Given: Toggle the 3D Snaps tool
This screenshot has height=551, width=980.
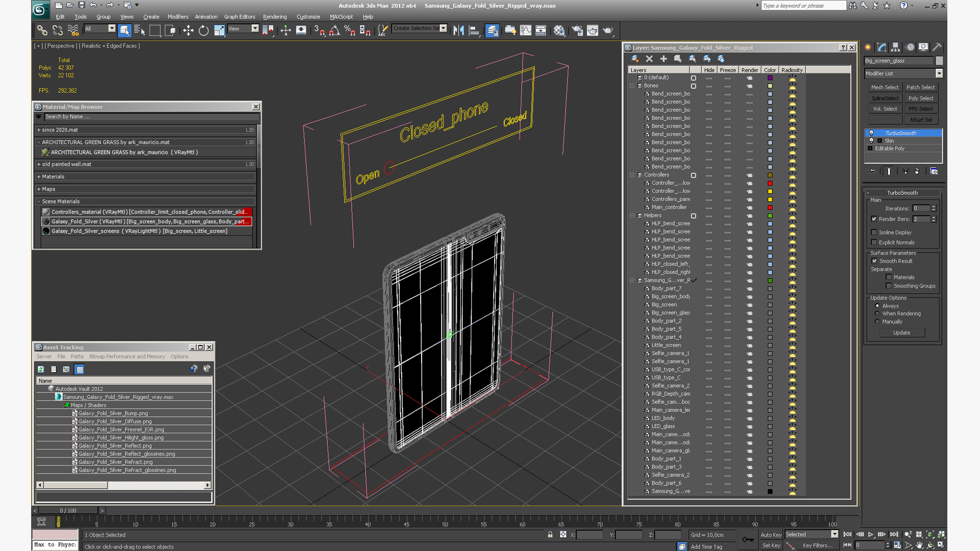Looking at the screenshot, I should point(320,31).
